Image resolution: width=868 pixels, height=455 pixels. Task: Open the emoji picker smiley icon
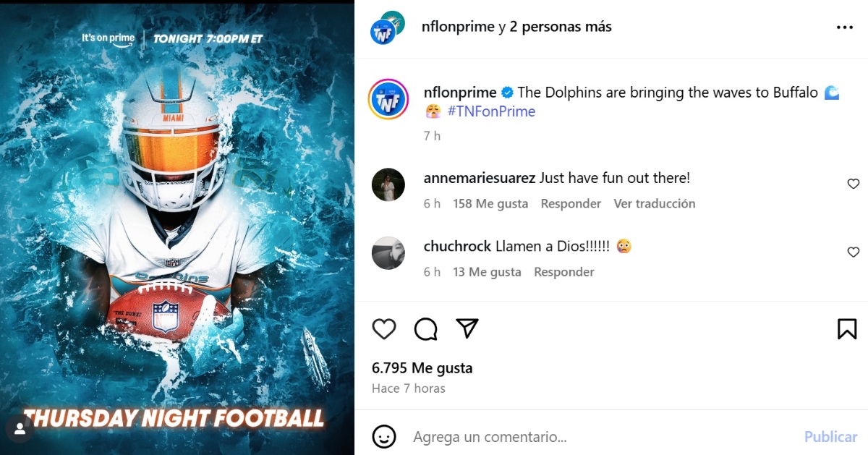384,436
